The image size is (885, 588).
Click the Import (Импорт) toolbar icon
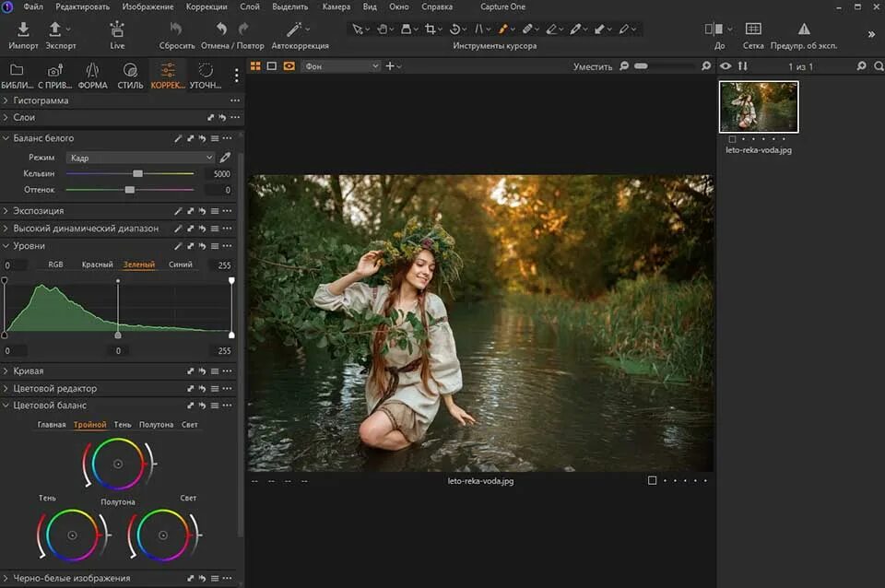click(23, 29)
